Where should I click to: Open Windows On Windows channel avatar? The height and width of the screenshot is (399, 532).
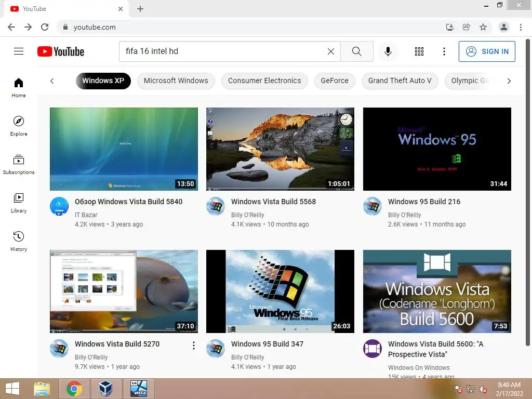click(373, 349)
